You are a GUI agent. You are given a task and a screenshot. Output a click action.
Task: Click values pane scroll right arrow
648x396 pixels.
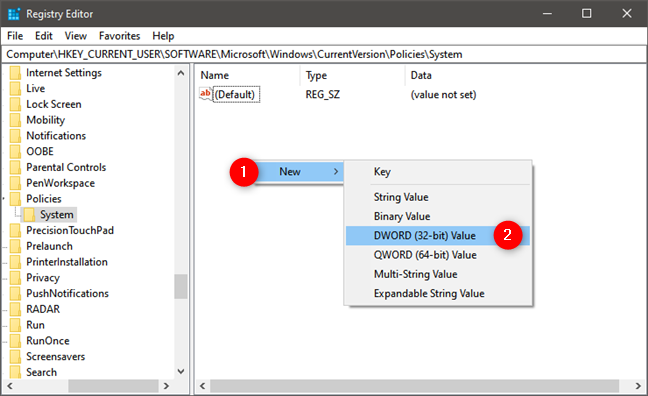coord(638,386)
